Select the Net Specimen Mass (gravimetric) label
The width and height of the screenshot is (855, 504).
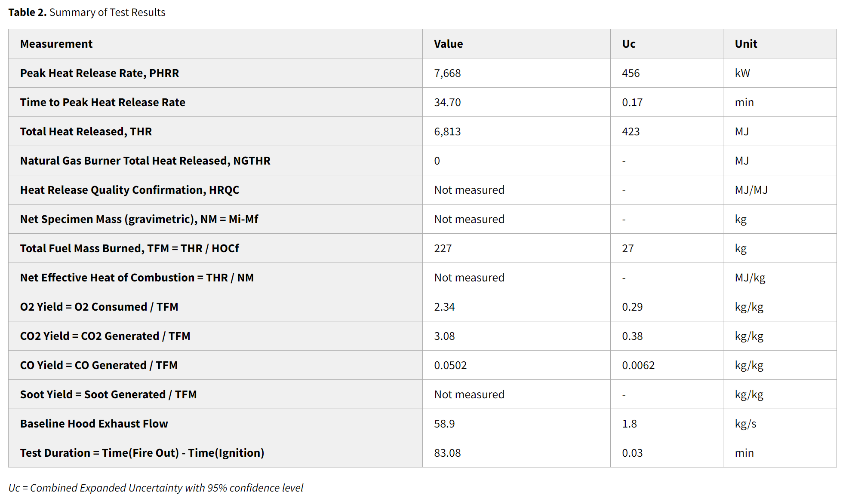pyautogui.click(x=139, y=219)
